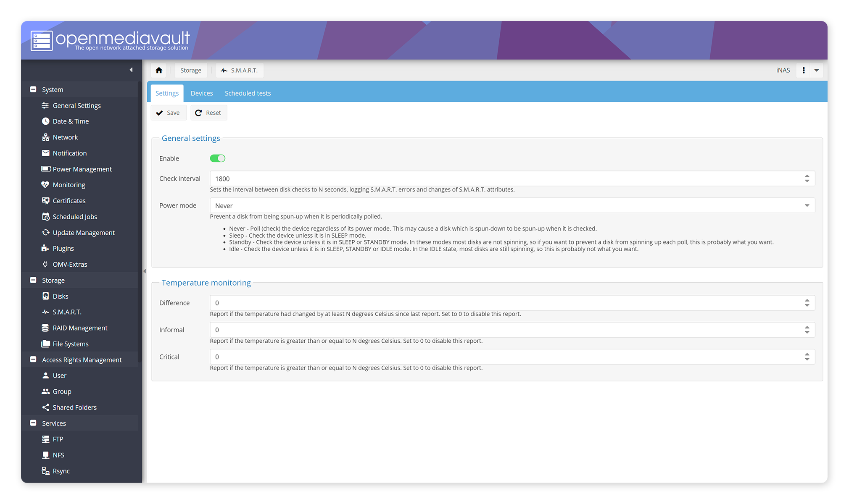Open the dropdown arrow beside user menu
Image resolution: width=849 pixels, height=504 pixels.
[x=816, y=70]
